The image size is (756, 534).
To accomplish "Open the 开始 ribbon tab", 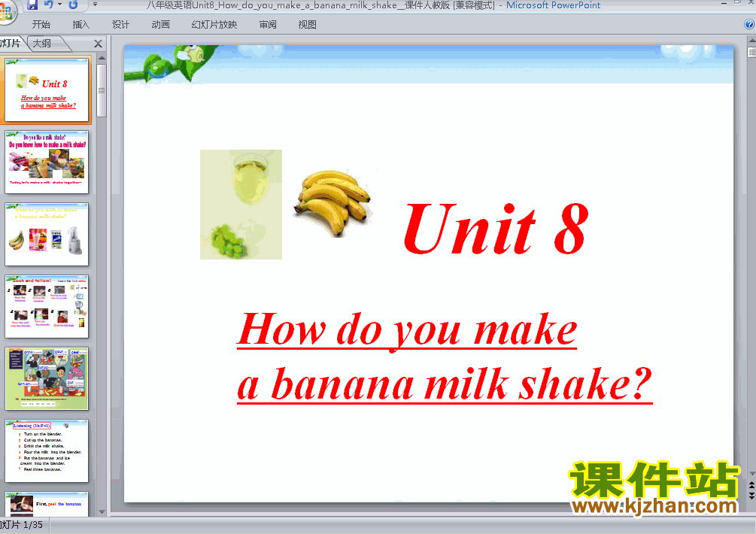I will 41,25.
